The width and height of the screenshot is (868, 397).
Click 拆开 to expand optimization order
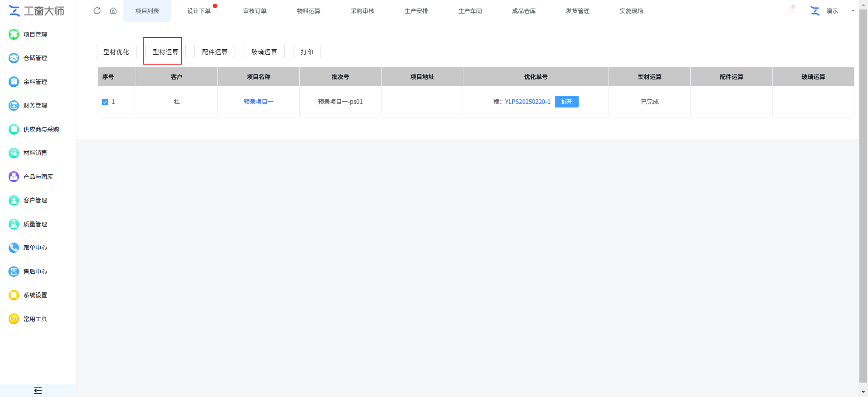[x=566, y=102]
